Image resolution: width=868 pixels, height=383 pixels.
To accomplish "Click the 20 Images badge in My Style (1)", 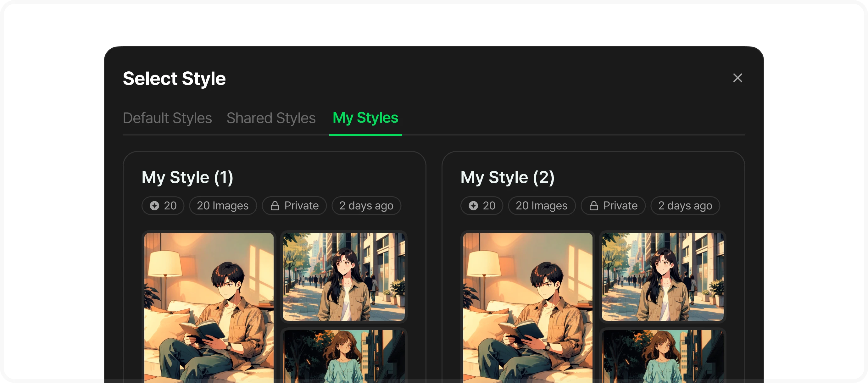I will [223, 205].
